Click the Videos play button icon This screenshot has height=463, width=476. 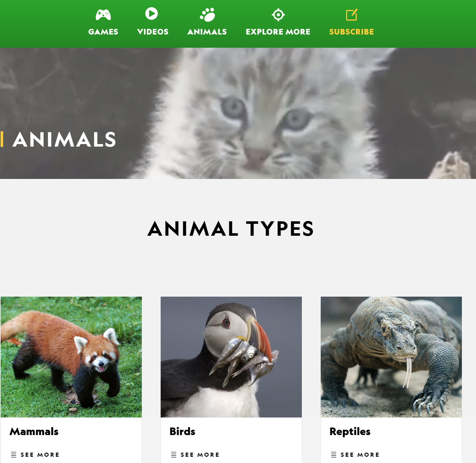[152, 13]
